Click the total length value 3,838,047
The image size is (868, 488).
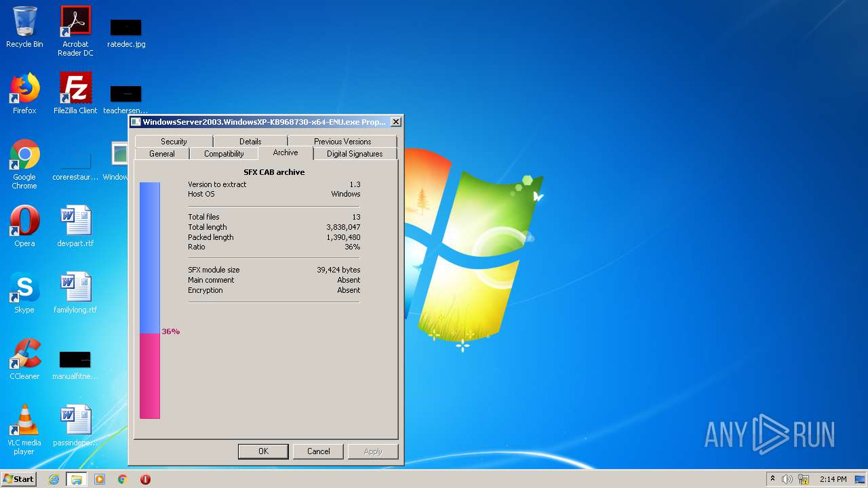343,227
